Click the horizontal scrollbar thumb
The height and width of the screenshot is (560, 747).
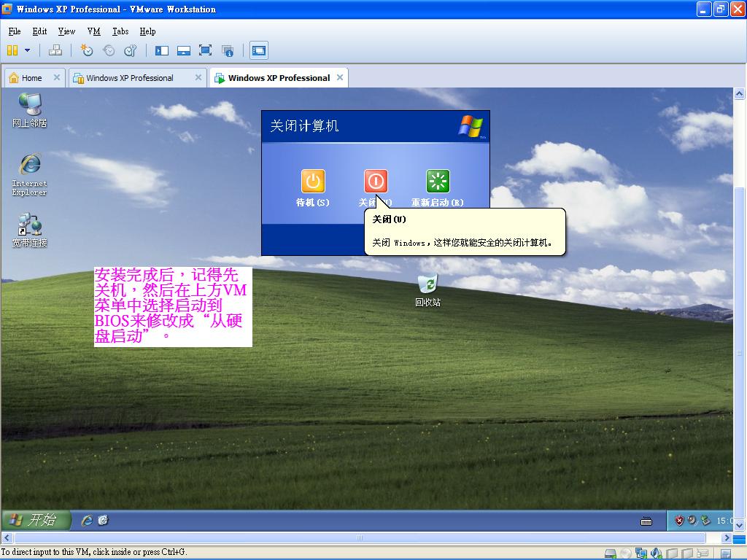point(360,537)
